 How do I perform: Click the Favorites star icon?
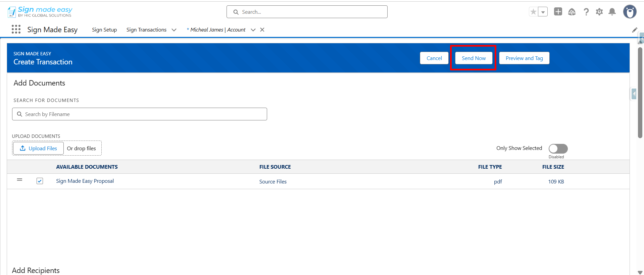(533, 12)
